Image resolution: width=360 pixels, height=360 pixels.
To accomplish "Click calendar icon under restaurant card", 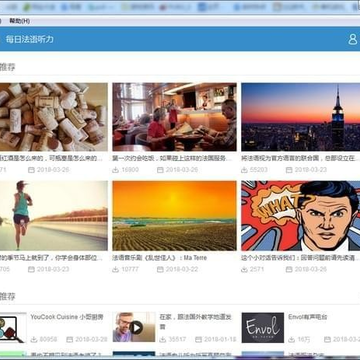I will (x=160, y=170).
